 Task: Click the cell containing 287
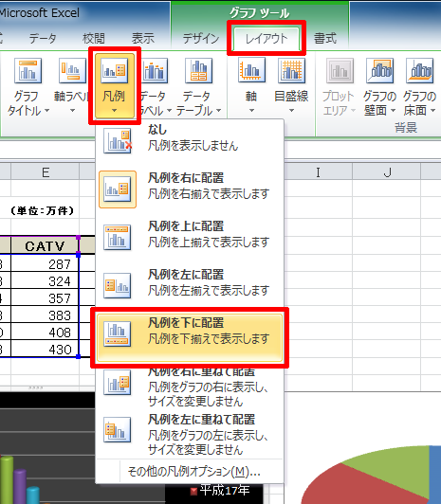coord(45,263)
